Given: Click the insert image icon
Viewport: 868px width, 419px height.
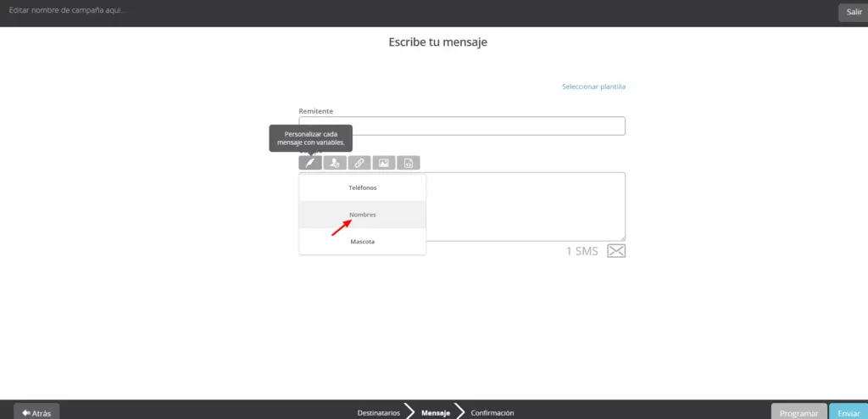Looking at the screenshot, I should point(384,163).
